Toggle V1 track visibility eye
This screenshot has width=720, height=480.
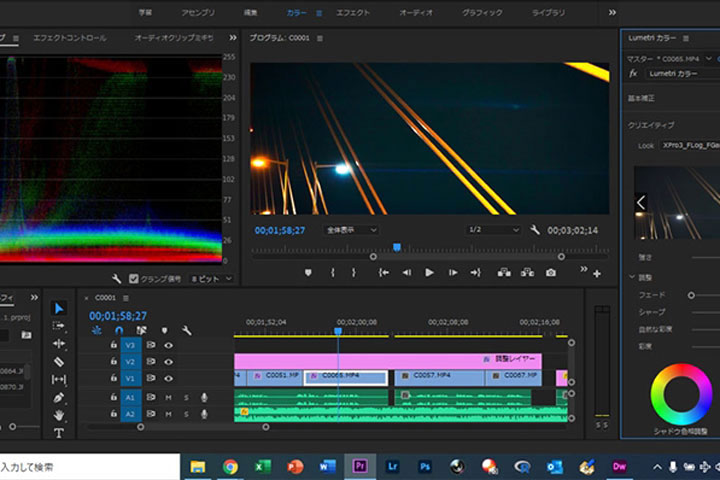click(x=169, y=378)
